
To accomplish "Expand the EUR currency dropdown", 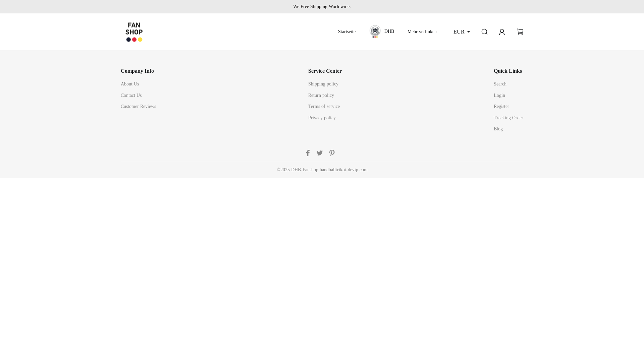I will coord(462,32).
